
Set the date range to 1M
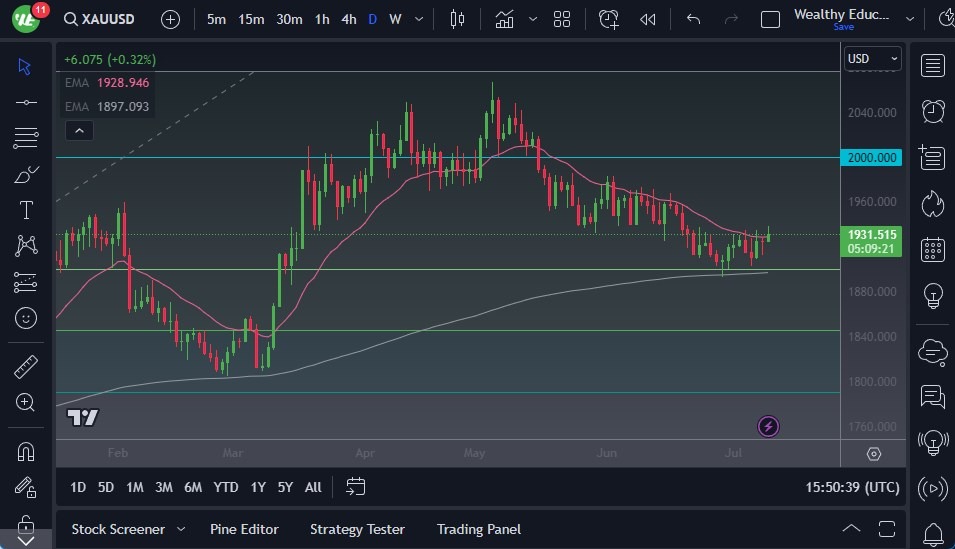(x=135, y=487)
